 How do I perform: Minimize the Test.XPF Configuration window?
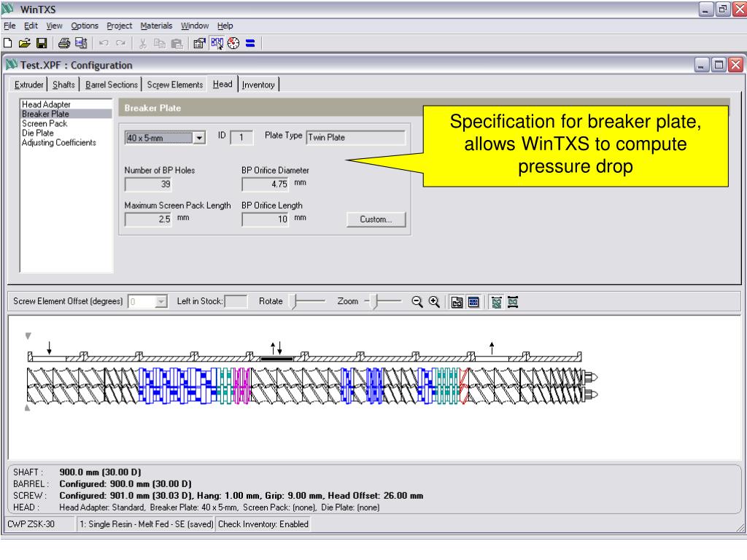[x=701, y=64]
